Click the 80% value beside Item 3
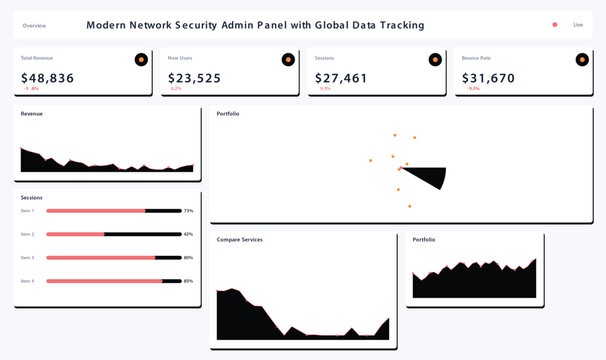 188,258
